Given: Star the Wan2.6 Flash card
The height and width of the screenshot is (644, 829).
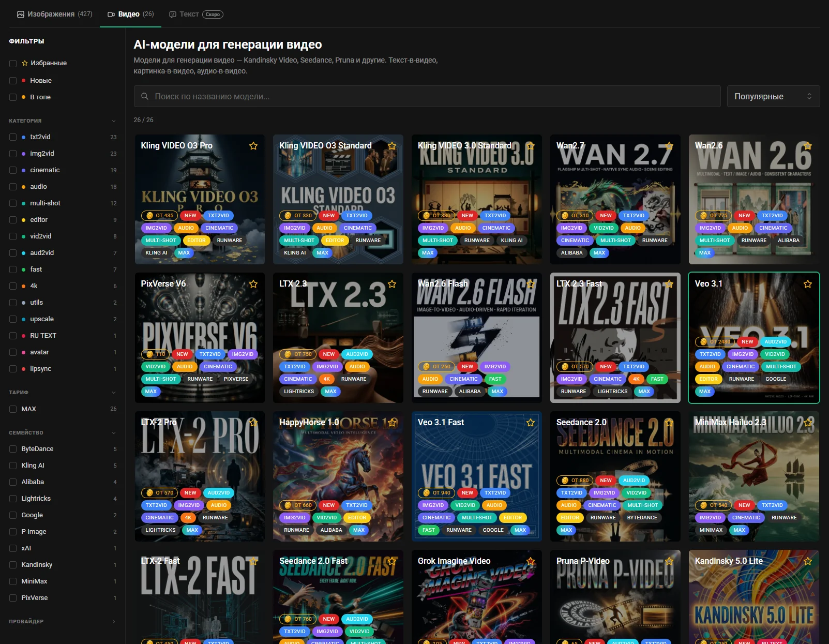Looking at the screenshot, I should (531, 284).
